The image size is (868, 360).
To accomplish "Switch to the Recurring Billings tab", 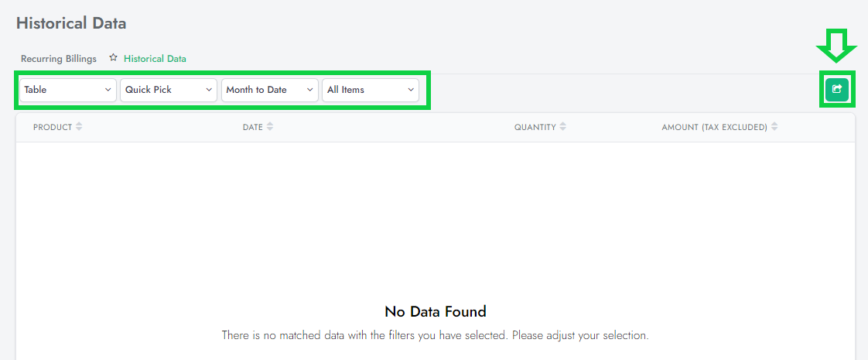I will click(x=59, y=59).
